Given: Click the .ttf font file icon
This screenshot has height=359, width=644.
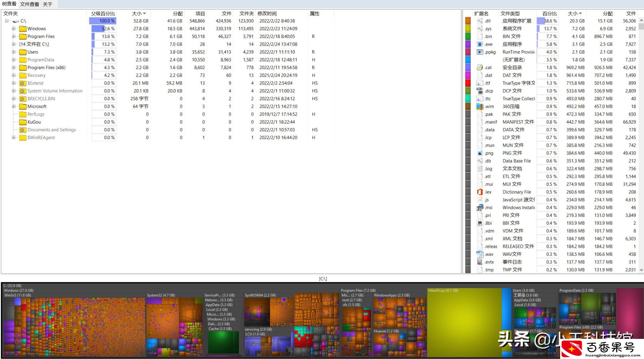Looking at the screenshot, I should tap(480, 83).
